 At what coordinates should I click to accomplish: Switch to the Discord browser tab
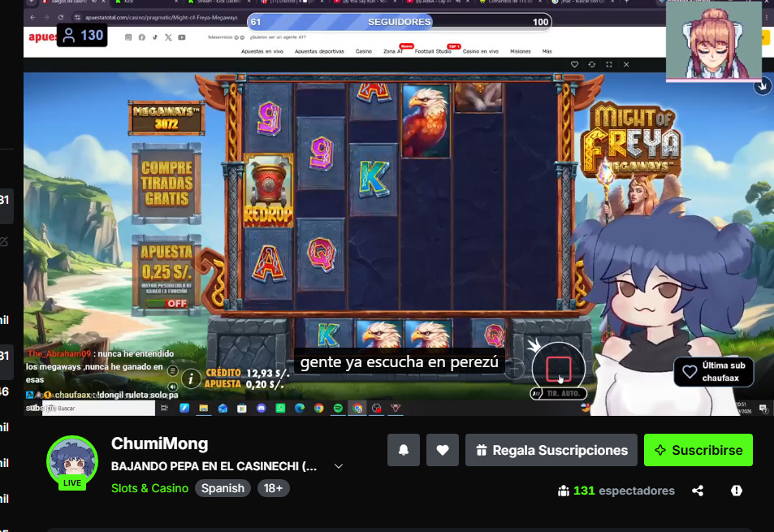click(x=292, y=2)
